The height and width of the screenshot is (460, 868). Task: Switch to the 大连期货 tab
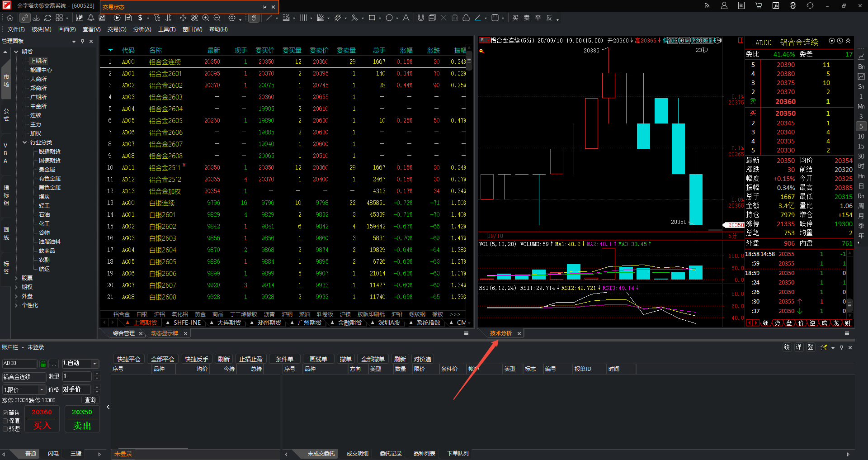click(229, 323)
